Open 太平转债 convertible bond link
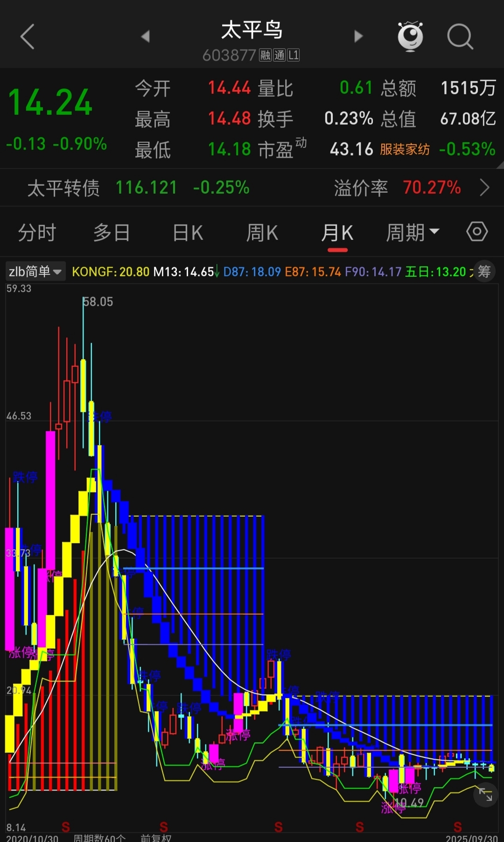The width and height of the screenshot is (504, 842). click(63, 188)
